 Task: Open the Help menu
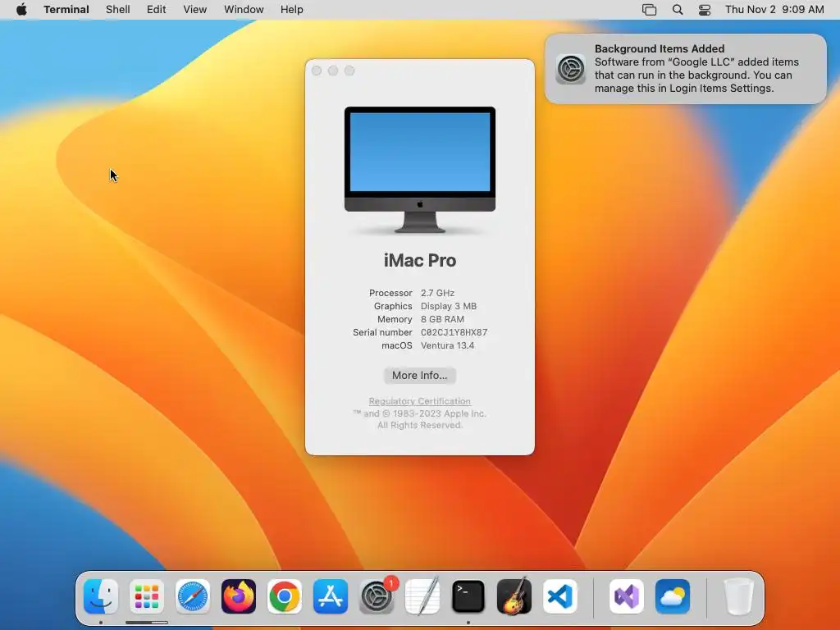point(292,10)
